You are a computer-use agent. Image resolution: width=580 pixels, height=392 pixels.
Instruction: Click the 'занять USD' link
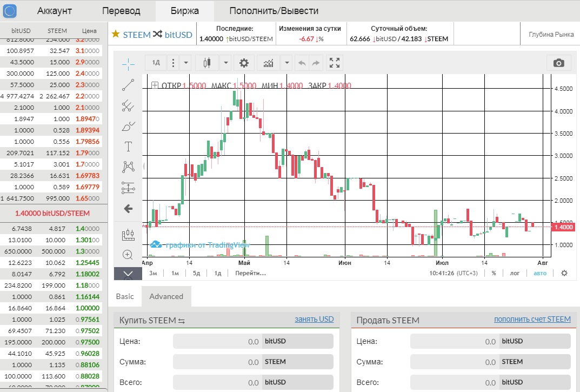(x=314, y=319)
